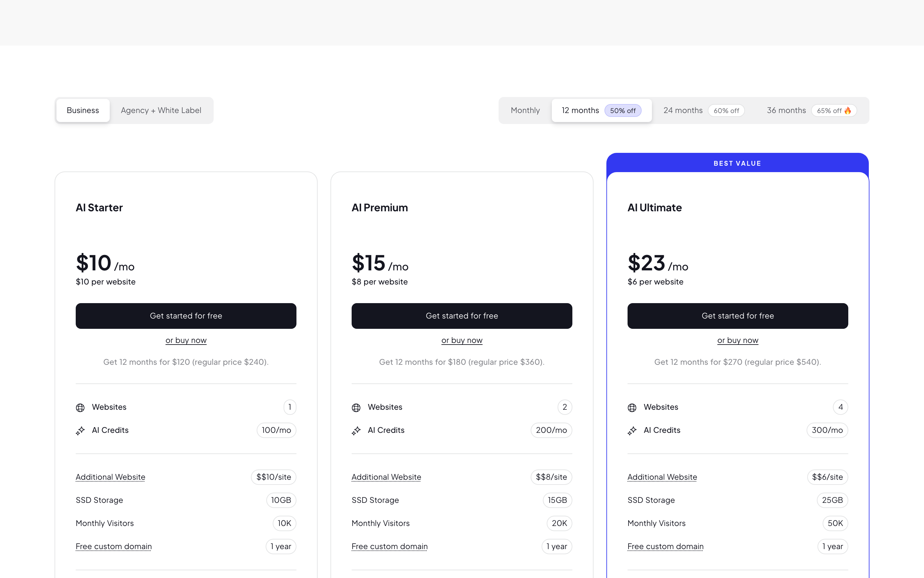
Task: Click 'or buy now' link in AI Starter
Action: click(x=186, y=340)
